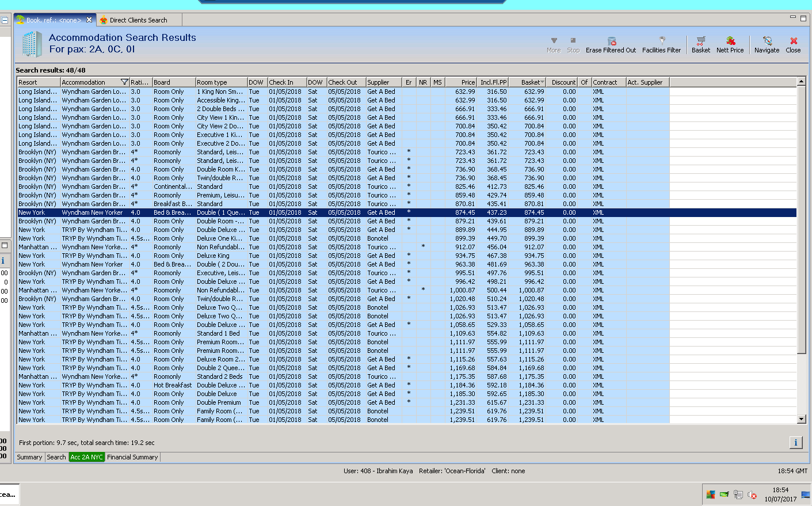Sort by Check In column header

tap(287, 82)
